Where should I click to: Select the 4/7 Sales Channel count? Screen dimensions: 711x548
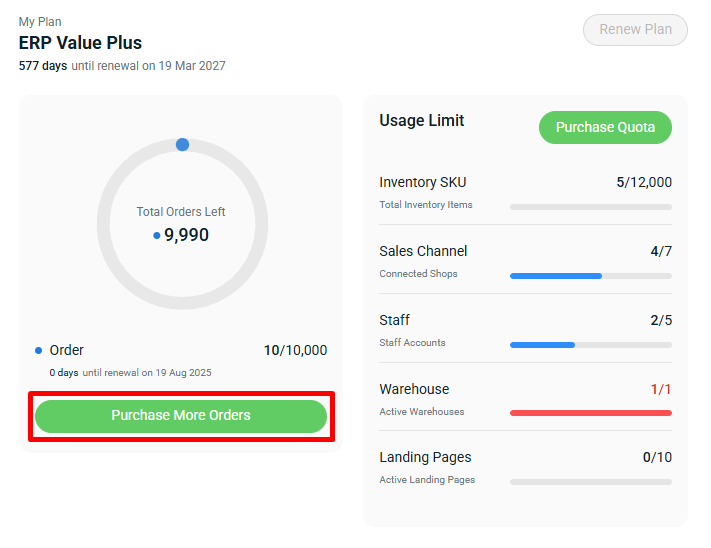click(x=661, y=251)
